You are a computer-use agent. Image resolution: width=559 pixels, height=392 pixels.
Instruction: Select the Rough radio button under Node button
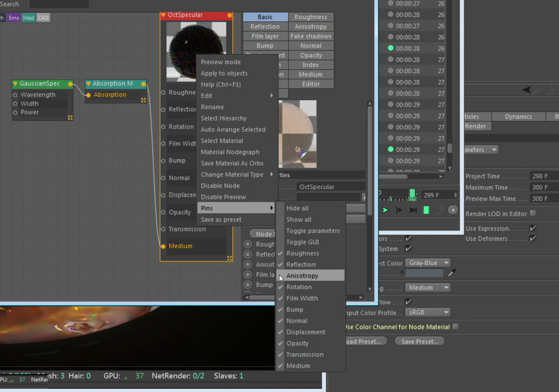click(x=248, y=244)
